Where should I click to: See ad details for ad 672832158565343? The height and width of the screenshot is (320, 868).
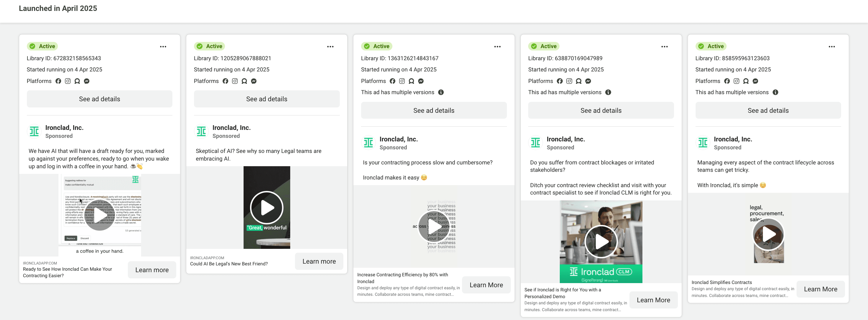point(99,99)
